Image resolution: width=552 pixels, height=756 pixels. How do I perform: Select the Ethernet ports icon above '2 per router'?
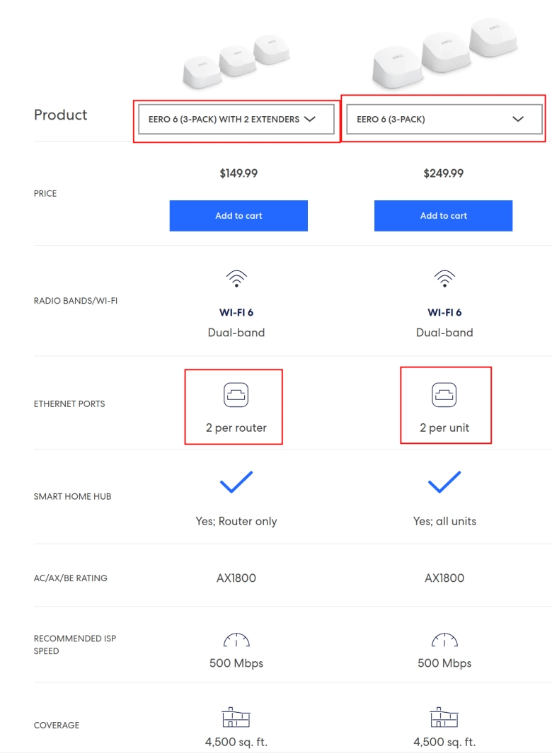pos(234,394)
